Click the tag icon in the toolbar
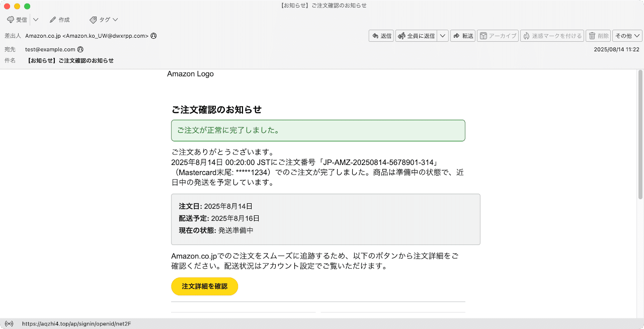644x329 pixels. pyautogui.click(x=93, y=20)
